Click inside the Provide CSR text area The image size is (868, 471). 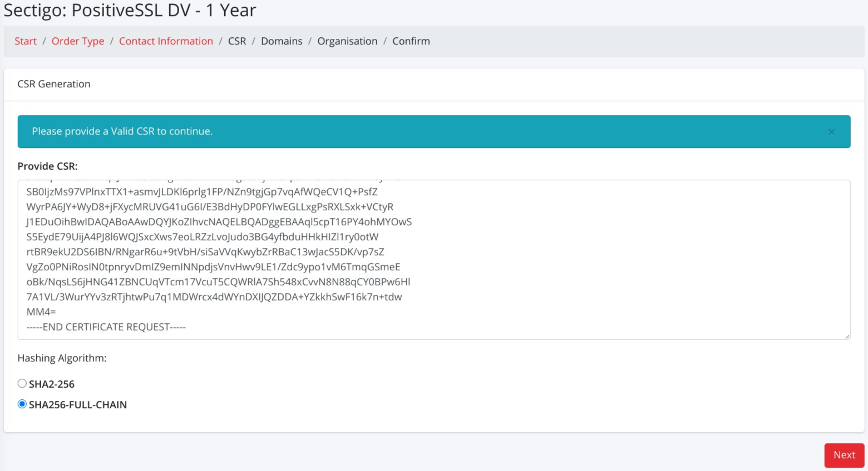[x=434, y=260]
